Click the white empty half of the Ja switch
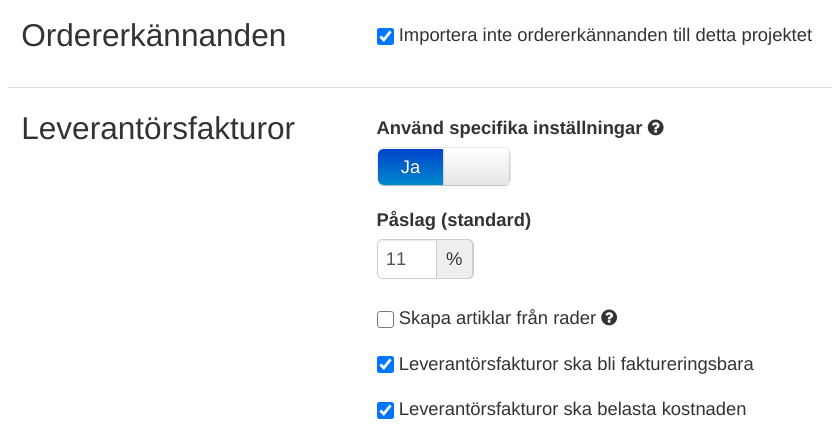Viewport: 832px width, 447px height. [476, 167]
